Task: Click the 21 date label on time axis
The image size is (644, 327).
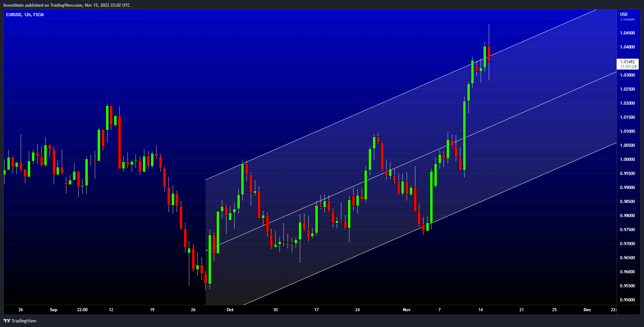Action: pos(521,310)
